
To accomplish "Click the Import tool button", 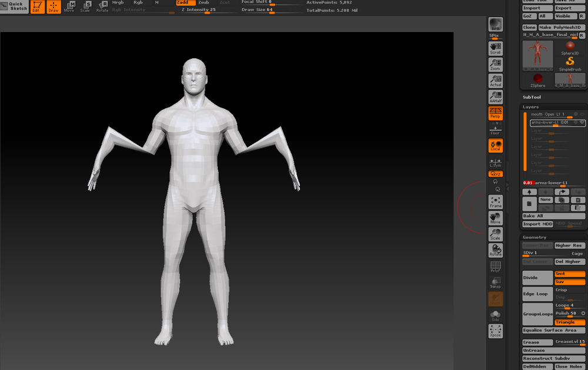I will pos(537,8).
